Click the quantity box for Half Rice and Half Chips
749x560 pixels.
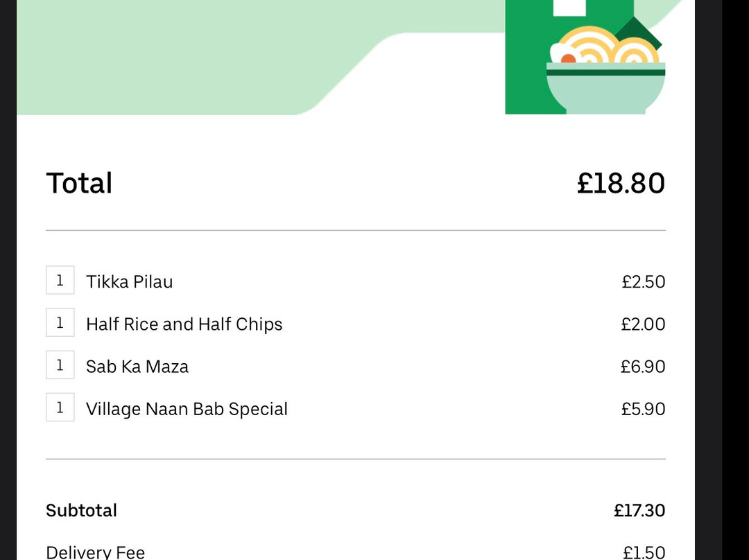coord(60,323)
